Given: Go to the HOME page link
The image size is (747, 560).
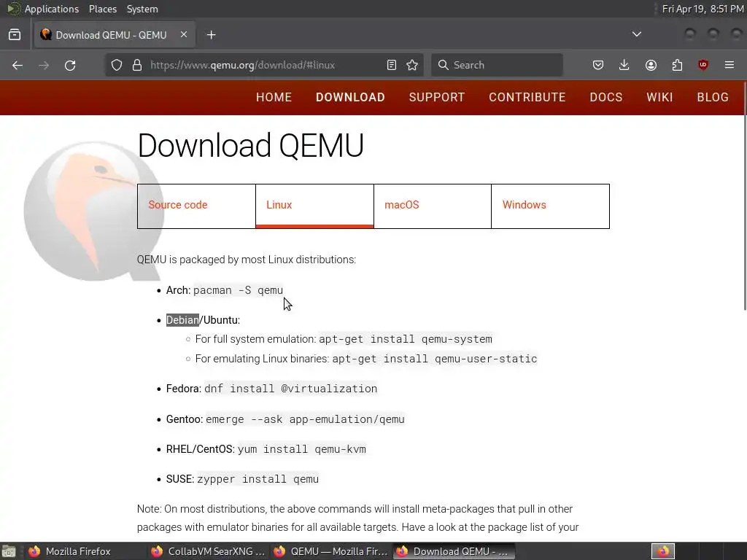Looking at the screenshot, I should pyautogui.click(x=274, y=97).
